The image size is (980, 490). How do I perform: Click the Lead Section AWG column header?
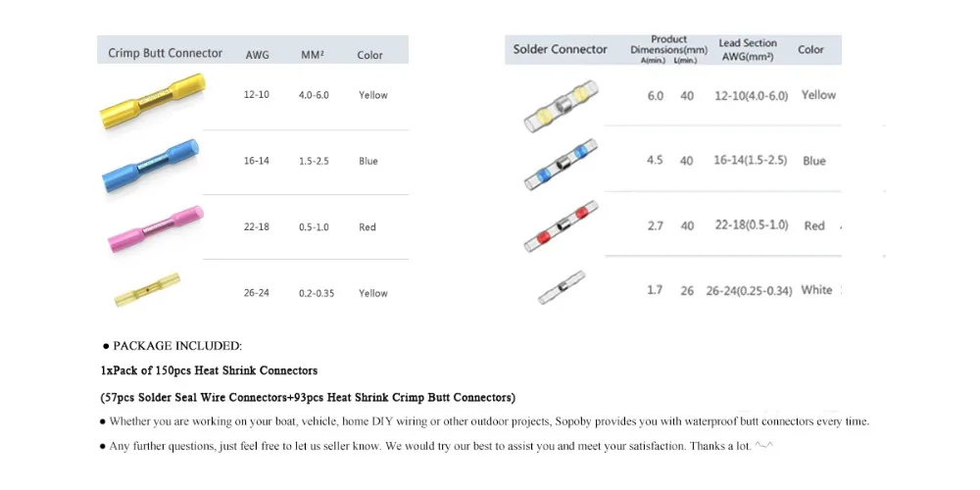[x=748, y=49]
